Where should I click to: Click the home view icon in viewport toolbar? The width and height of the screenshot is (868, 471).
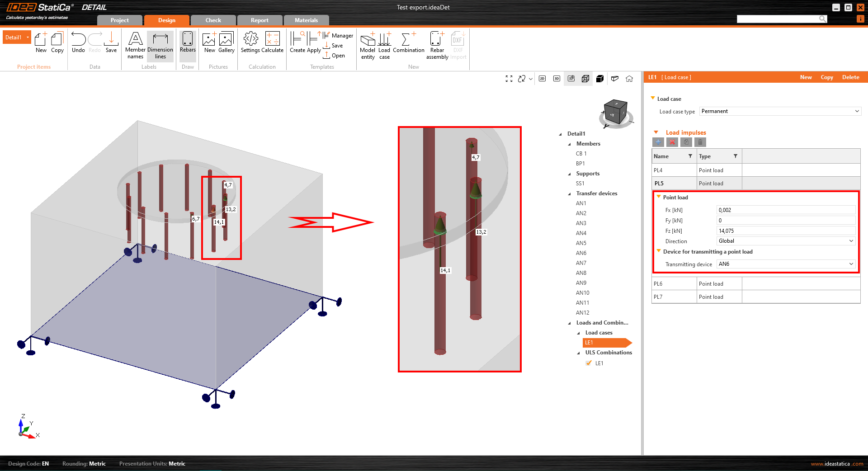(629, 79)
